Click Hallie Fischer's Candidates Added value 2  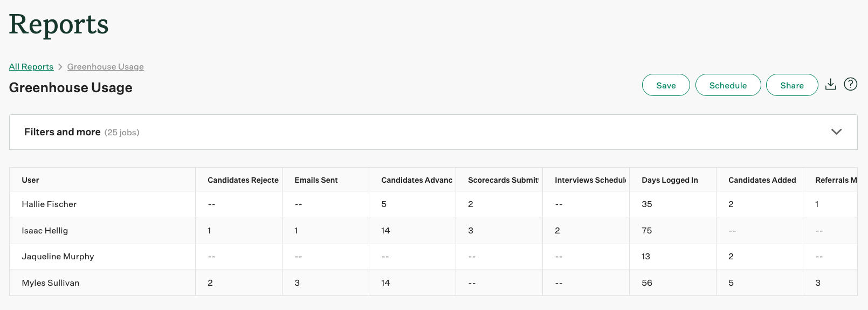[x=731, y=204]
